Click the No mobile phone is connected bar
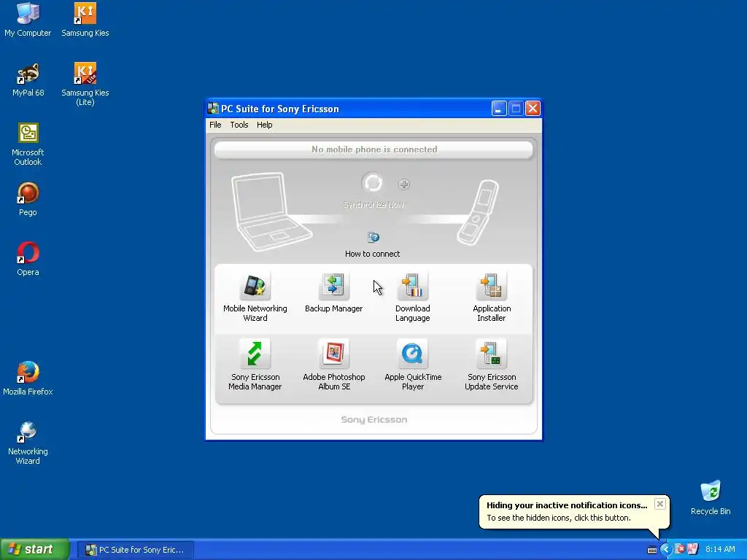The image size is (747, 560). (x=374, y=149)
